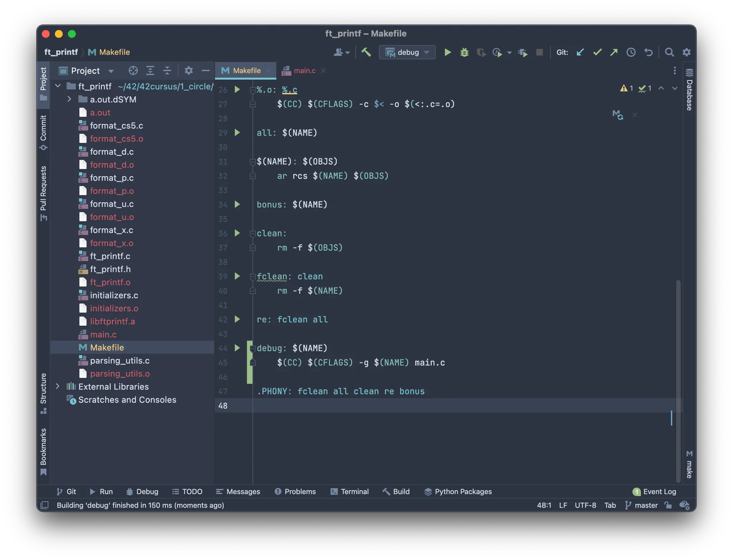Viewport: 733px width, 560px height.
Task: Click the Build hammer icon in toolbar
Action: (366, 52)
